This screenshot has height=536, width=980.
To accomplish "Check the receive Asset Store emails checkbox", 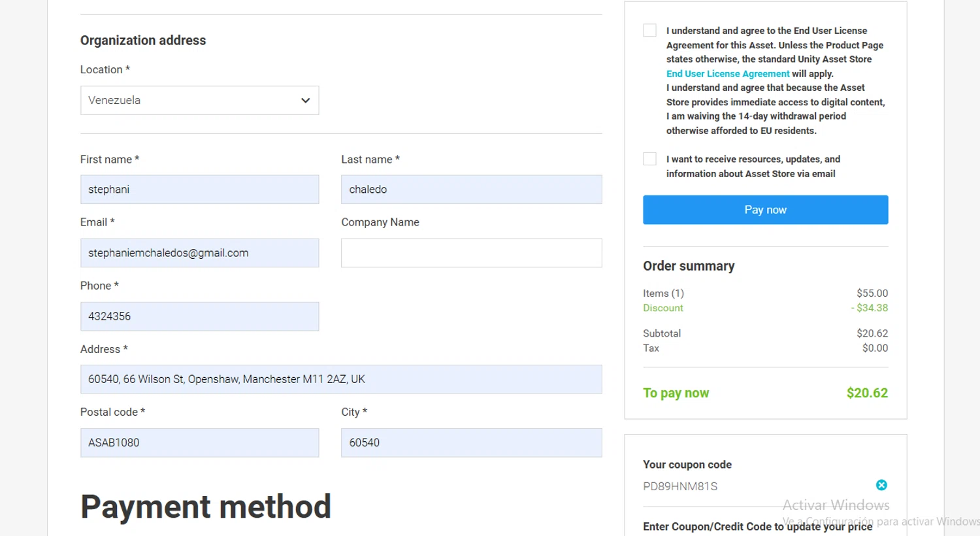I will [x=649, y=159].
